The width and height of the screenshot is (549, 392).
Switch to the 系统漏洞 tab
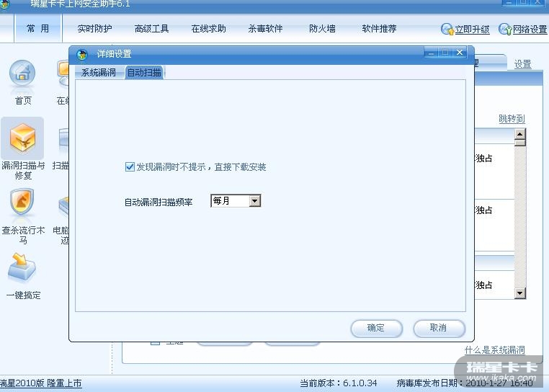coord(99,73)
